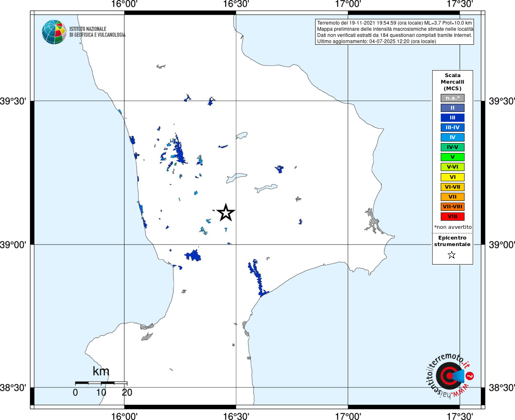Click 'Epicentro strumentale' legend label
515x420 pixels.
point(452,241)
